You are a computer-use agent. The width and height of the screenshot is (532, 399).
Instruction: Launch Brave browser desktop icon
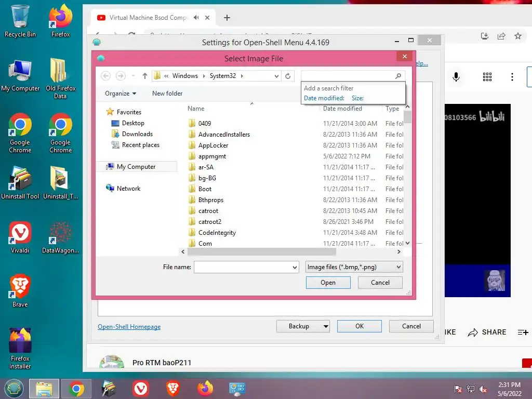tap(20, 291)
